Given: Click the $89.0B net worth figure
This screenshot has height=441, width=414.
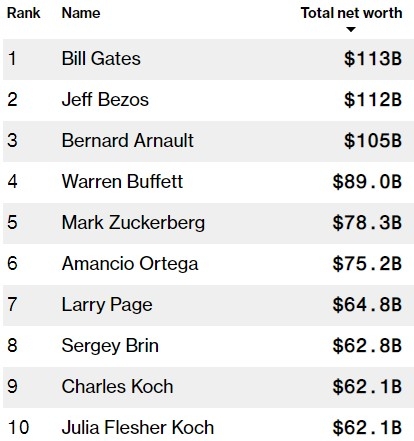Looking at the screenshot, I should [367, 182].
